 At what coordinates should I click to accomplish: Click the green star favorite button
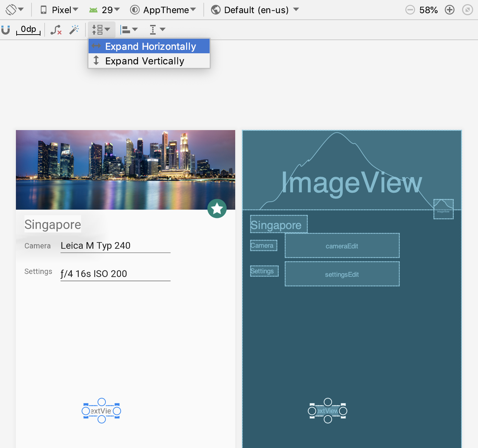pyautogui.click(x=217, y=209)
